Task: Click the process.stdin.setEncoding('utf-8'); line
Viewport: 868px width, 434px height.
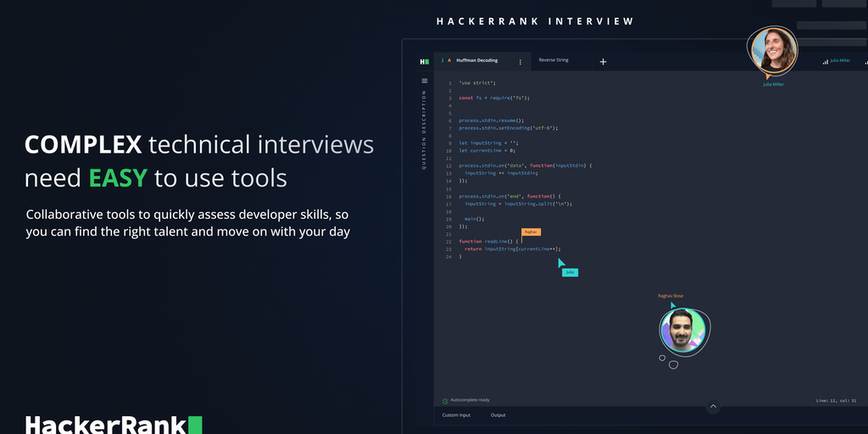Action: 509,128
